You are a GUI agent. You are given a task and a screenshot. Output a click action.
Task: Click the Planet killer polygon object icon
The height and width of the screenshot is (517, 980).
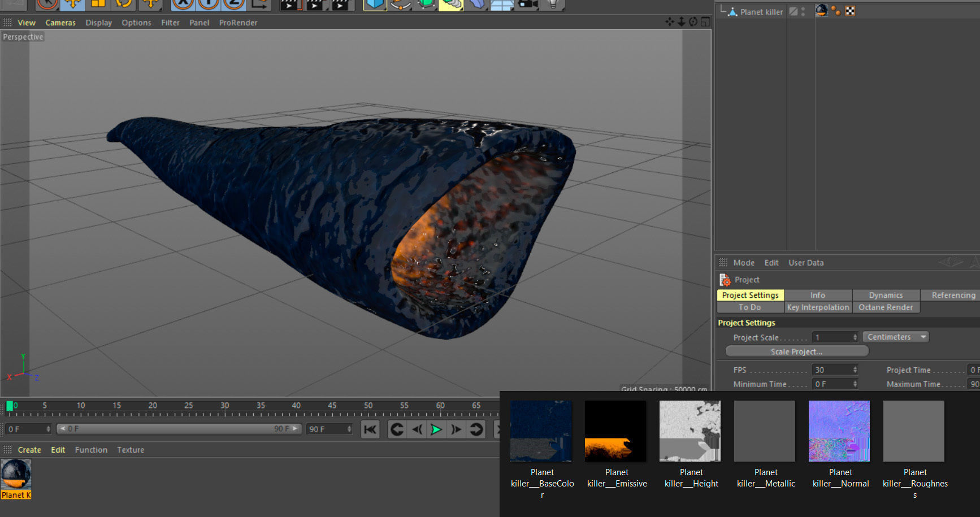732,11
